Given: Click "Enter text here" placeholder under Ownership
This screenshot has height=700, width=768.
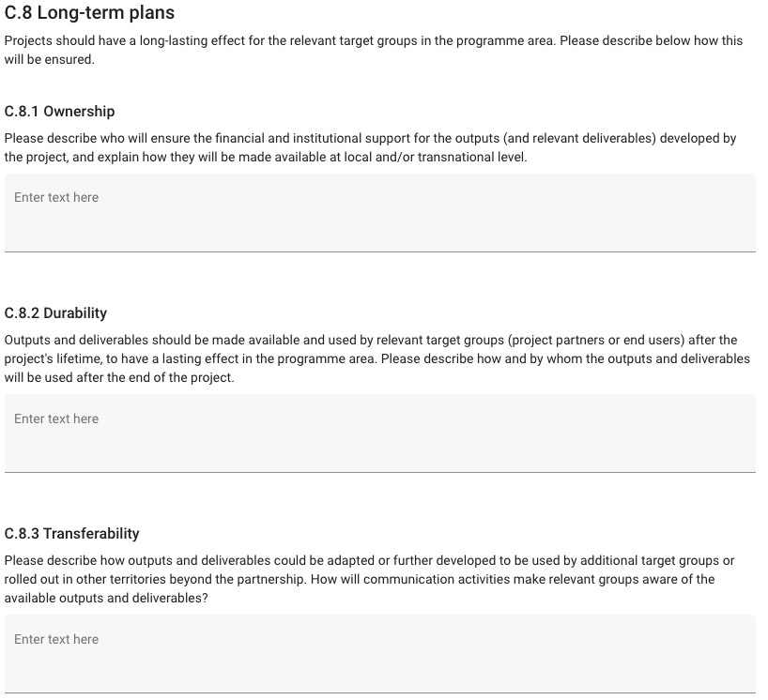Looking at the screenshot, I should [56, 198].
